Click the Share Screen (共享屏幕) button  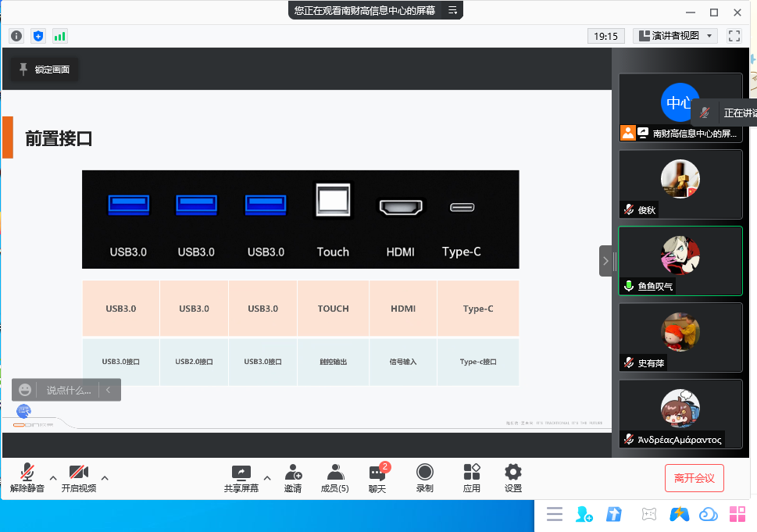(241, 478)
